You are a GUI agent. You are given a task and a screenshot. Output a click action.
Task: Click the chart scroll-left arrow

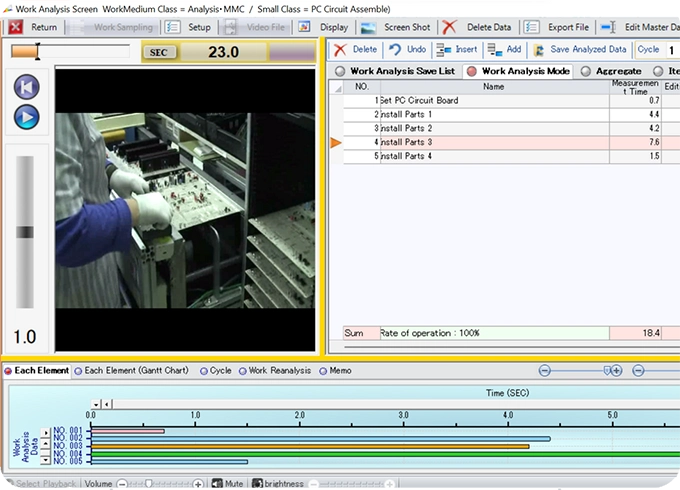point(107,404)
